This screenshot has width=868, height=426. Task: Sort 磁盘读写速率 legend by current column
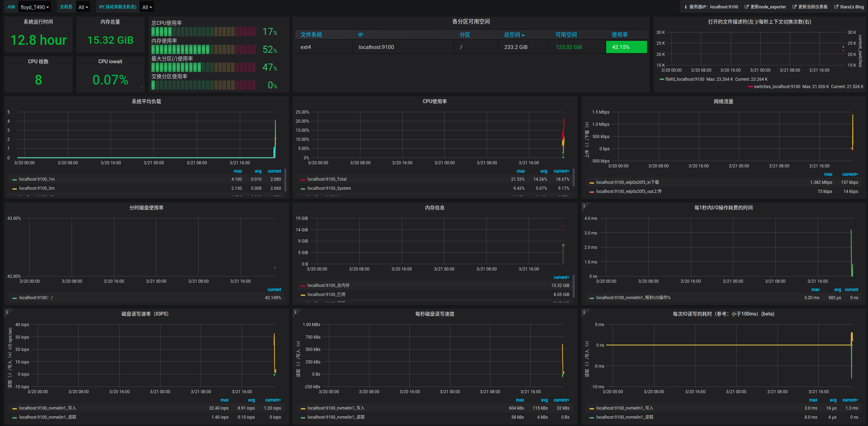tap(273, 400)
